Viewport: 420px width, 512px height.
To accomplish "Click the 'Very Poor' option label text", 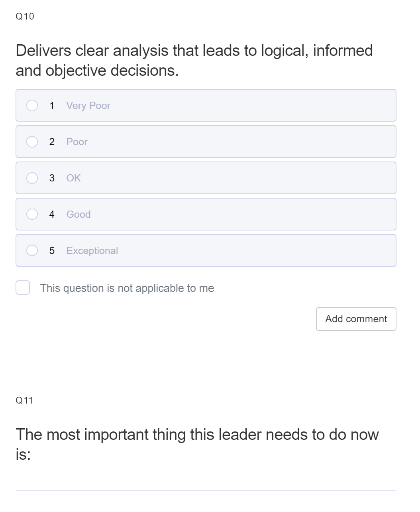I will [x=88, y=106].
